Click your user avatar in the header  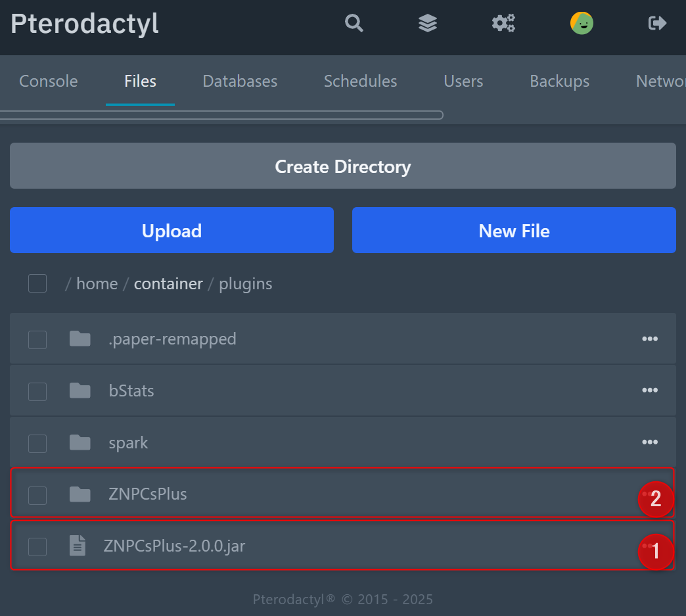(x=582, y=23)
